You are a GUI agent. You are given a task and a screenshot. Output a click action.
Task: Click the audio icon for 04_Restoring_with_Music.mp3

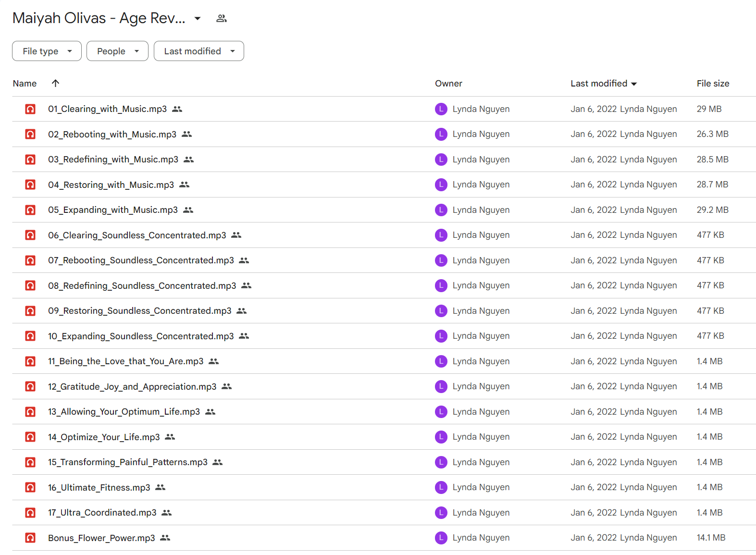pos(30,185)
